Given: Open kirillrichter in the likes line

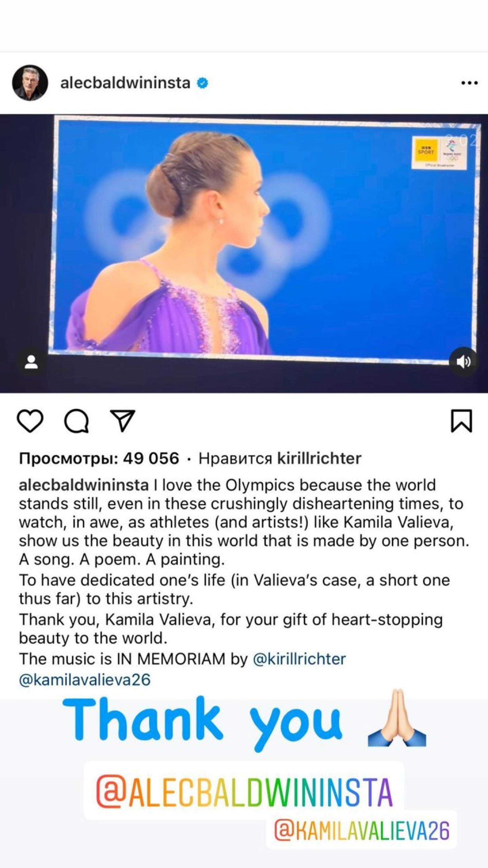Looking at the screenshot, I should click(x=319, y=458).
